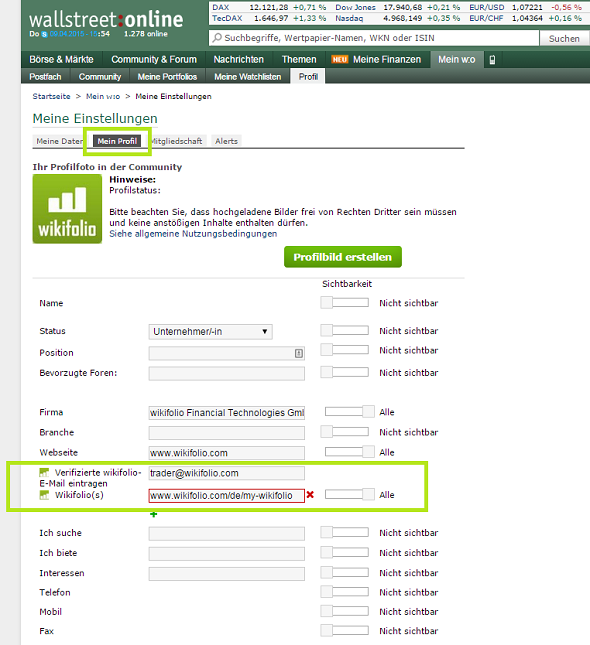590x645 pixels.
Task: Select Mein w:o main tab
Action: click(457, 60)
